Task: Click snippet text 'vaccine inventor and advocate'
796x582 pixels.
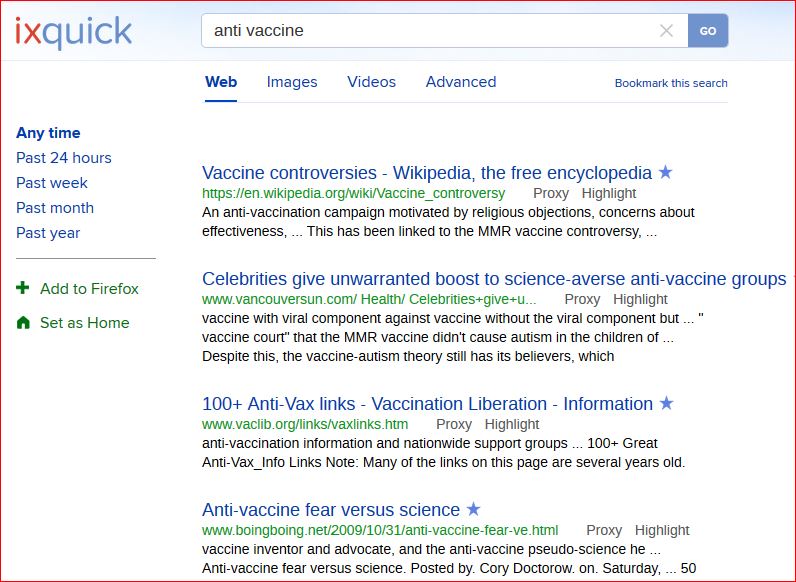Action: point(298,549)
